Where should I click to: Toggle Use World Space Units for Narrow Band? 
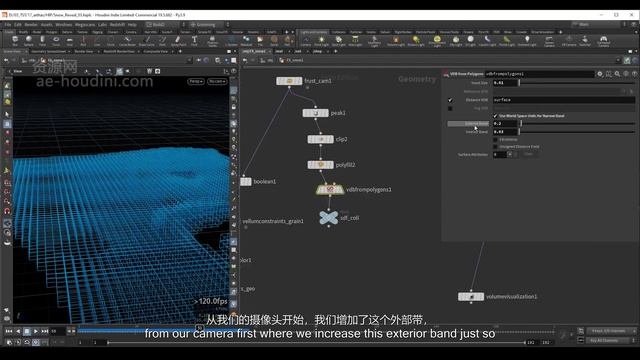point(495,116)
